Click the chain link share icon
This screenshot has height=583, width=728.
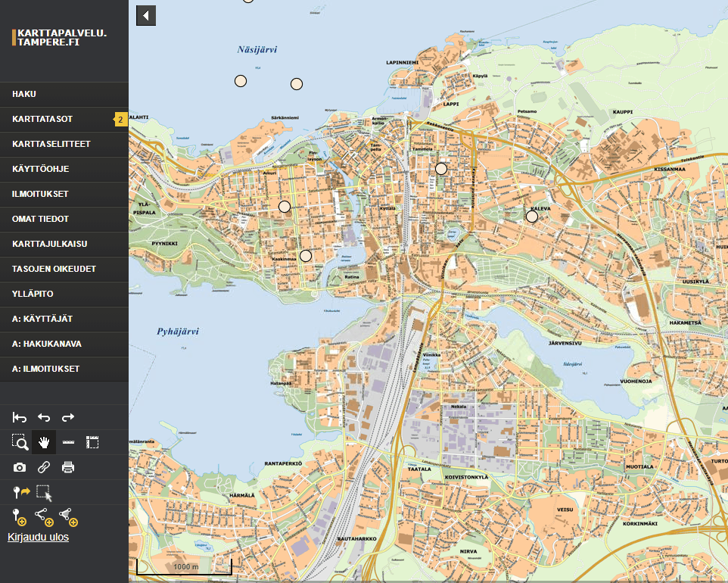44,467
